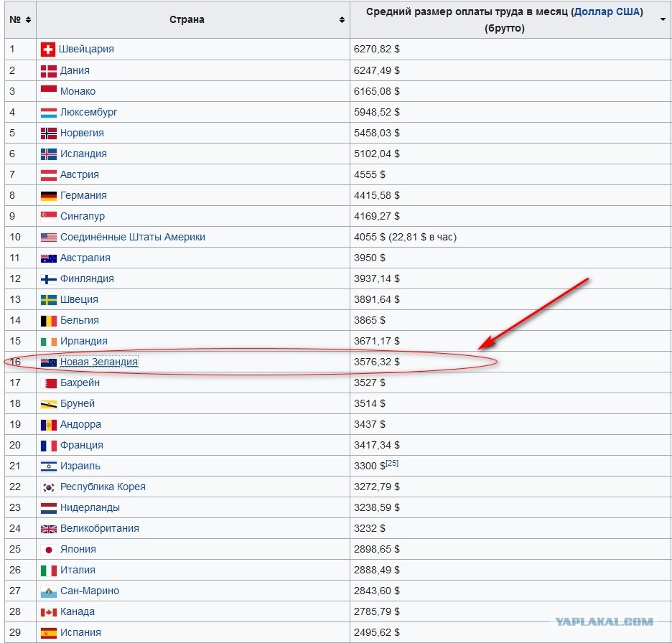
Task: Open the Доллар США link in header
Action: [x=607, y=11]
